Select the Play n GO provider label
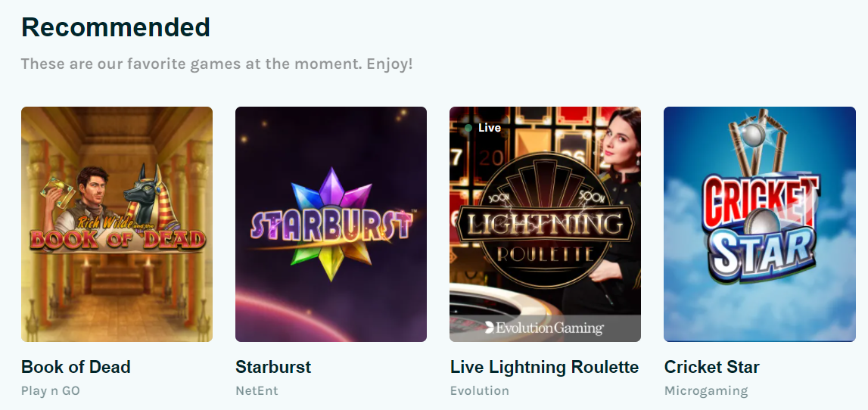The height and width of the screenshot is (410, 868). click(x=51, y=390)
